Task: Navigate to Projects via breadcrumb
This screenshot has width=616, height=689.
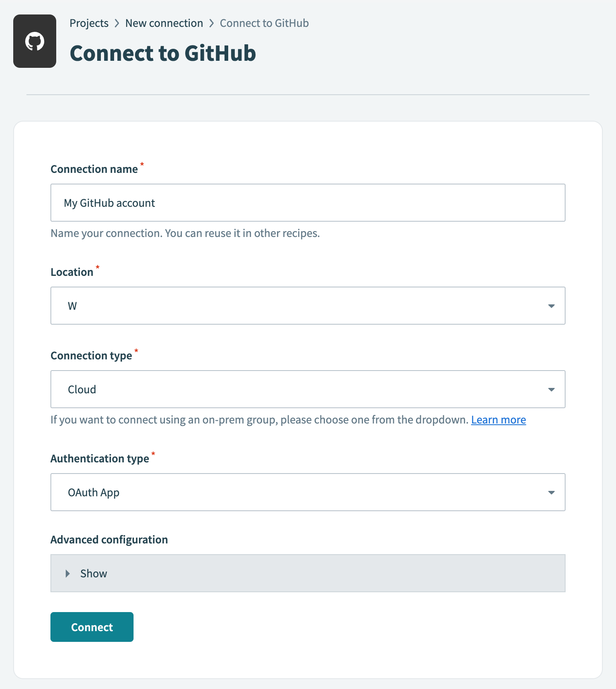Action: pos(89,23)
